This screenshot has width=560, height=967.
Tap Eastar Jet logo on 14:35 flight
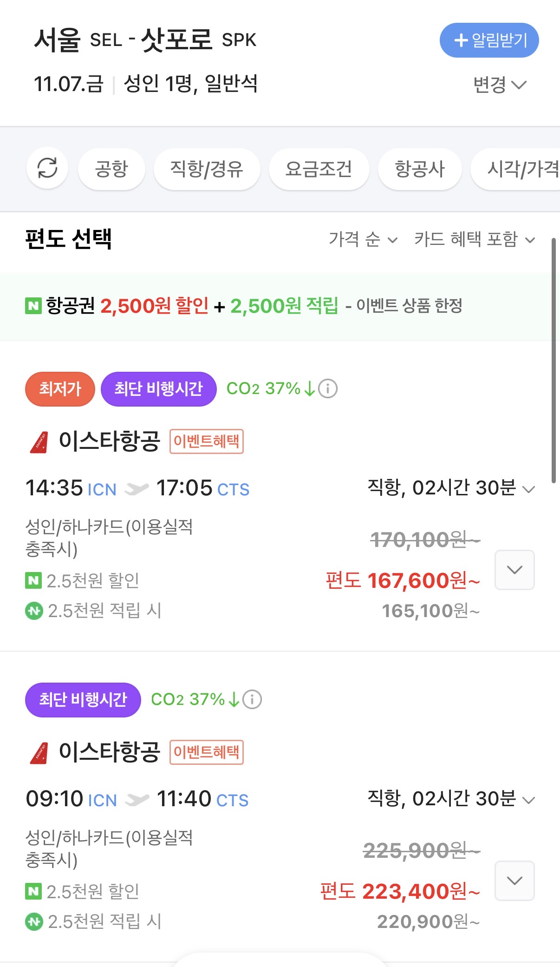point(39,442)
